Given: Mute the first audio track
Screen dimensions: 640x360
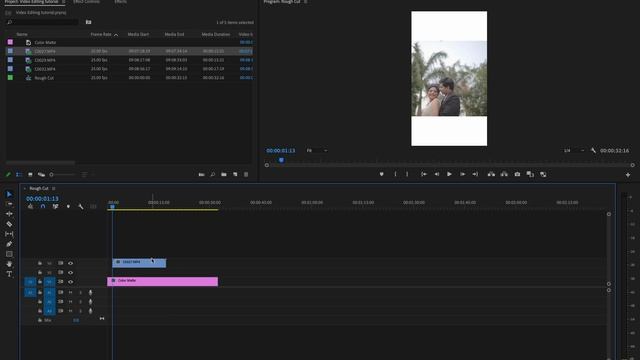Looking at the screenshot, I should click(71, 292).
